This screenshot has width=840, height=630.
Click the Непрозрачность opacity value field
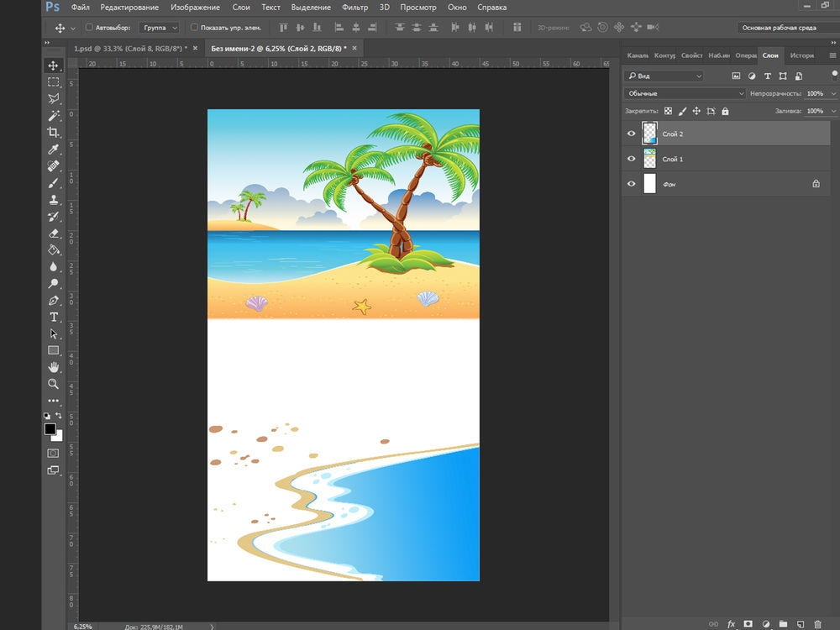click(814, 93)
